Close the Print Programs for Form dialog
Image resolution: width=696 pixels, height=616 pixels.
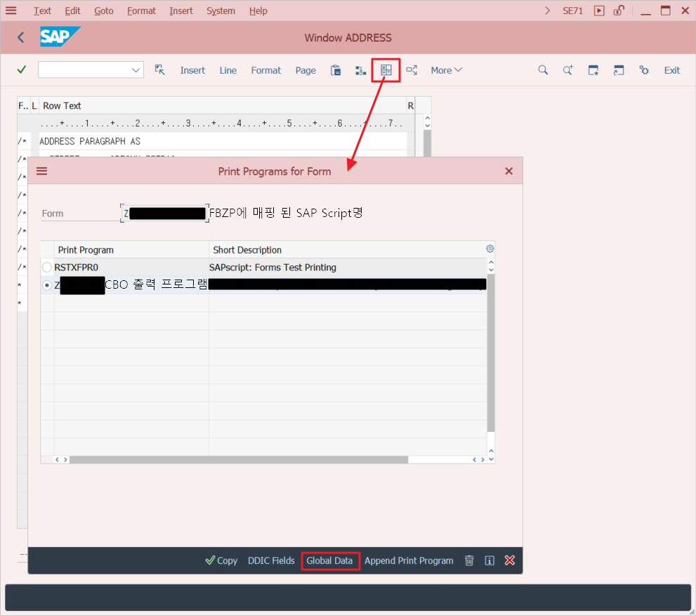508,171
